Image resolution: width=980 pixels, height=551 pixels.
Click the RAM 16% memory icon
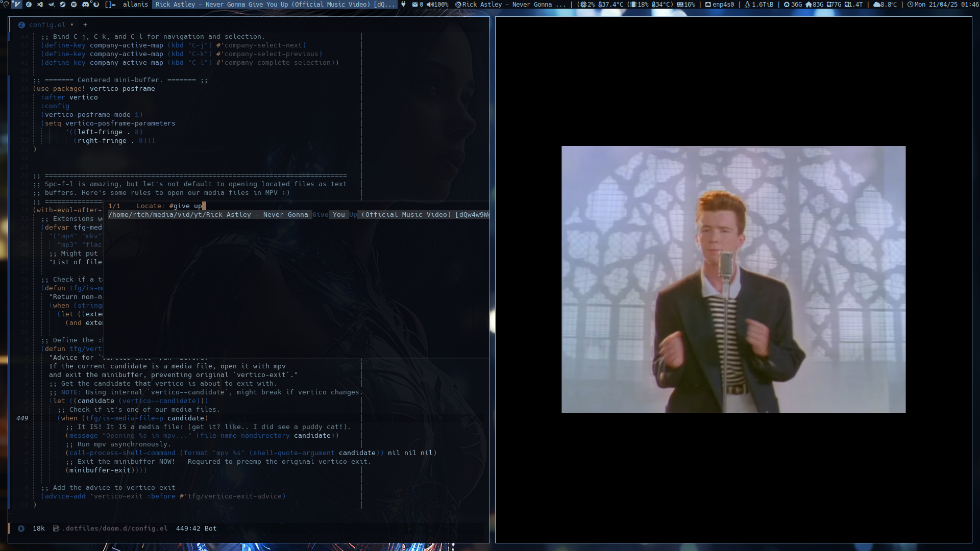[x=680, y=5]
